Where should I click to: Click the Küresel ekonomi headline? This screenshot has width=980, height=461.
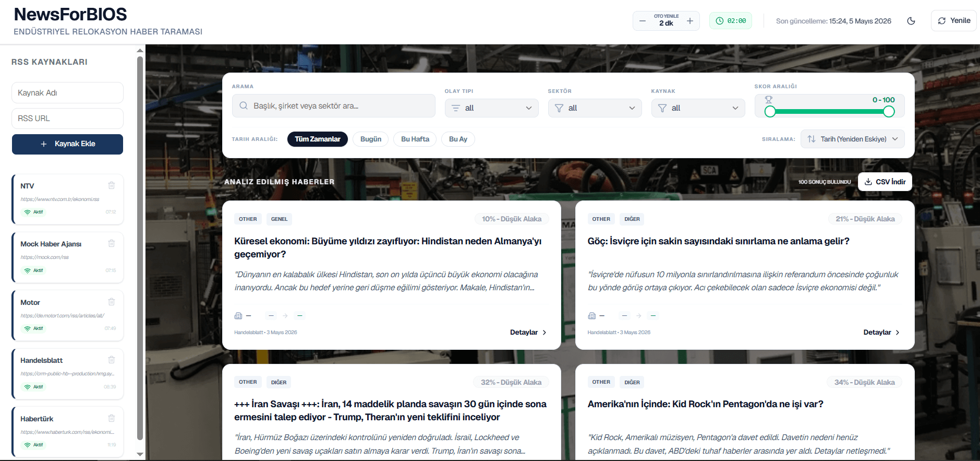[388, 247]
